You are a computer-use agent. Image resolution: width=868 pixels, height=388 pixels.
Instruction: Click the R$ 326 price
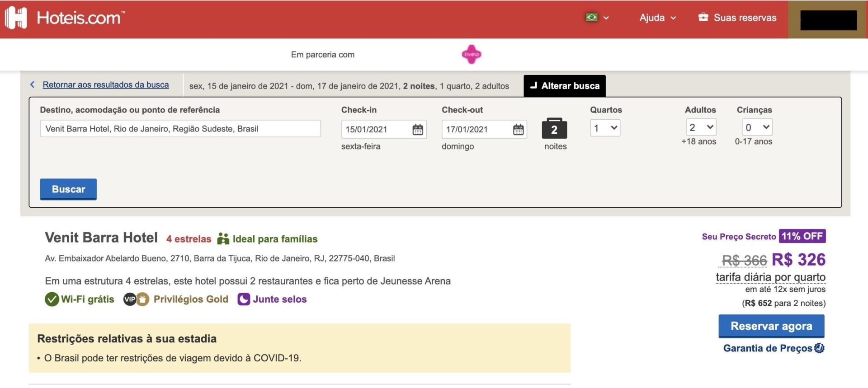[x=798, y=260]
